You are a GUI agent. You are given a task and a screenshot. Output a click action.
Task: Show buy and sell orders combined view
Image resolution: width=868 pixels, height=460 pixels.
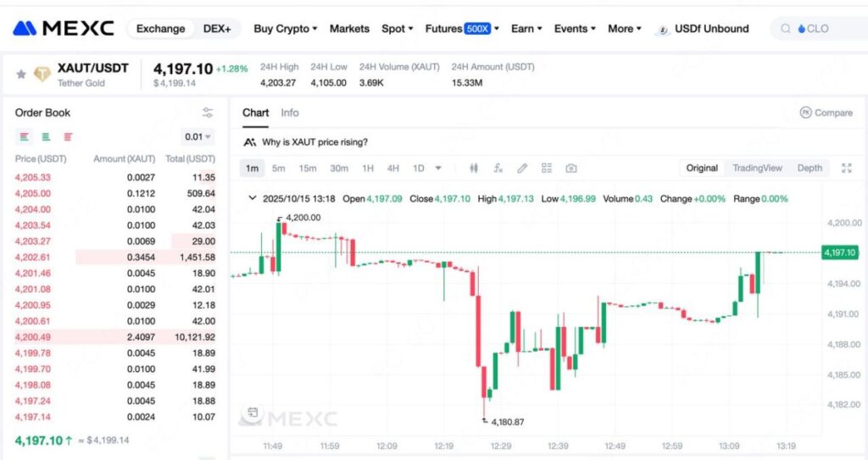coord(25,136)
